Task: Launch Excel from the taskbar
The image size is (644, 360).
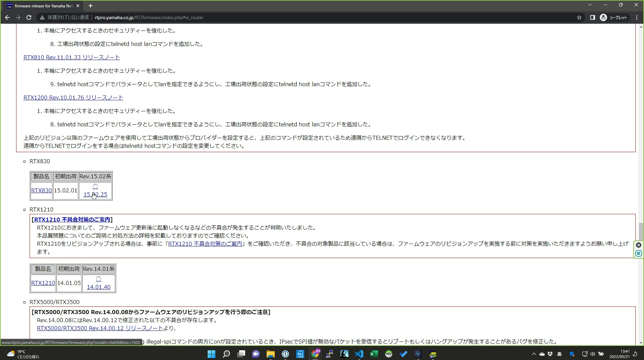Action: [x=374, y=354]
